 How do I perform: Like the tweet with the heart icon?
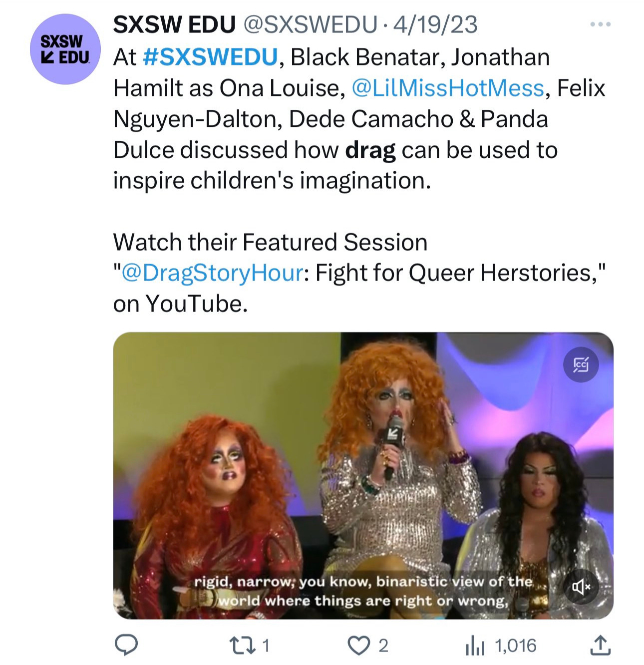[358, 646]
